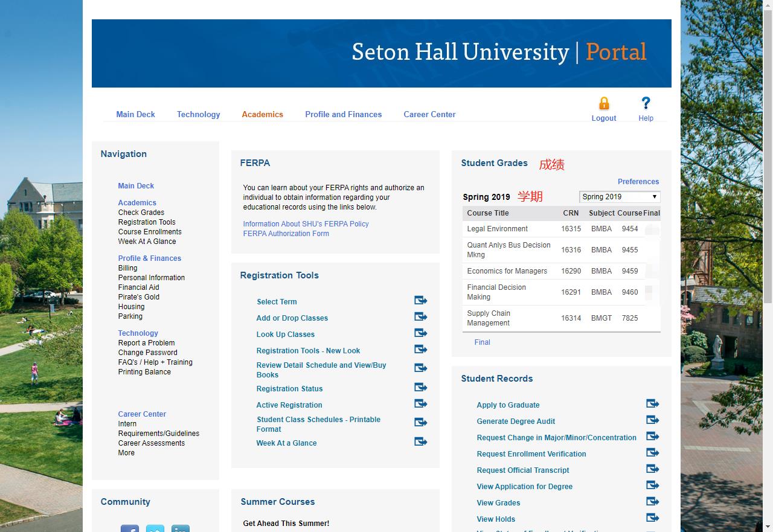Image resolution: width=773 pixels, height=532 pixels.
Task: Click arrow icon beside Request Change in Major
Action: tap(653, 436)
